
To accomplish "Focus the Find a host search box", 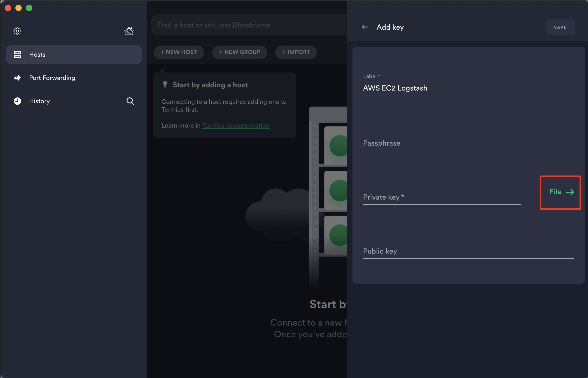I will pos(249,25).
